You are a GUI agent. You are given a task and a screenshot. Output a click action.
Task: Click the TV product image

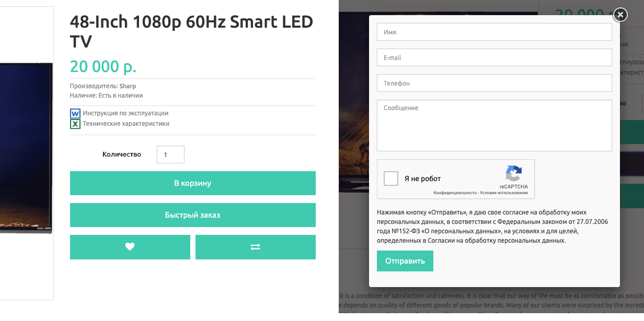[x=26, y=148]
